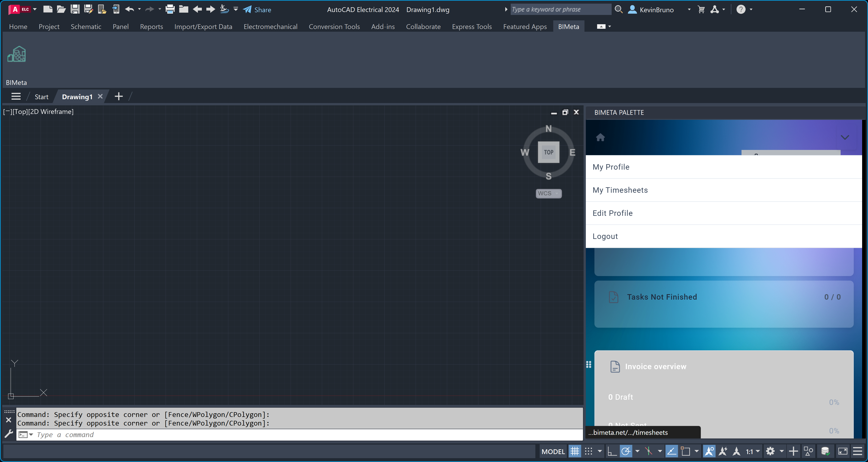Image resolution: width=868 pixels, height=462 pixels.
Task: Toggle snap mode dots icon
Action: coord(589,451)
